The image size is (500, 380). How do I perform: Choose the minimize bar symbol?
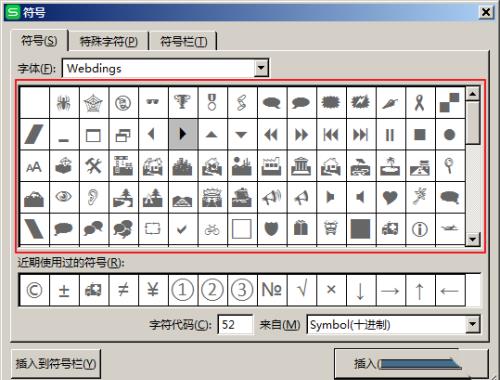pyautogui.click(x=64, y=135)
